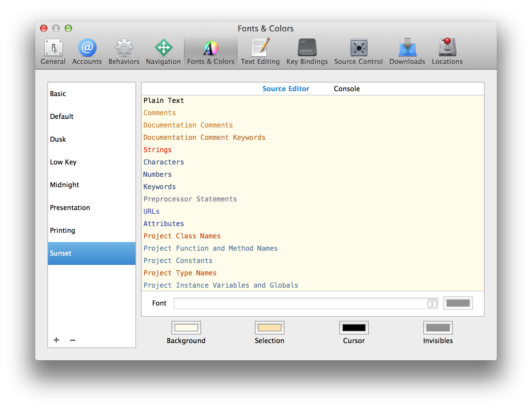Image resolution: width=532 pixels, height=409 pixels.
Task: Select Project Instance Variables and Globals row
Action: pos(312,285)
